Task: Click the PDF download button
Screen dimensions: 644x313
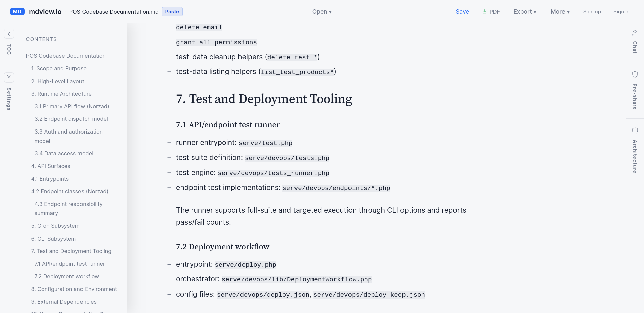Action: click(x=491, y=12)
